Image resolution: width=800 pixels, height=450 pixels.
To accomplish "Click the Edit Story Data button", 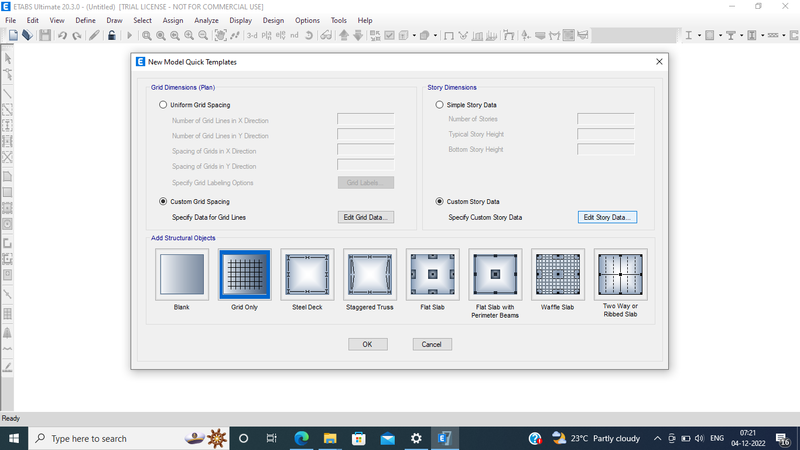I will [607, 217].
